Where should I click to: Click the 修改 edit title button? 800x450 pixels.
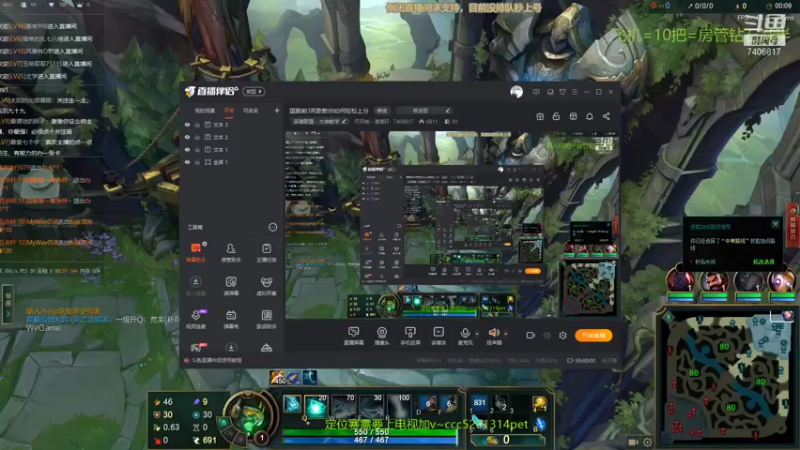click(382, 110)
